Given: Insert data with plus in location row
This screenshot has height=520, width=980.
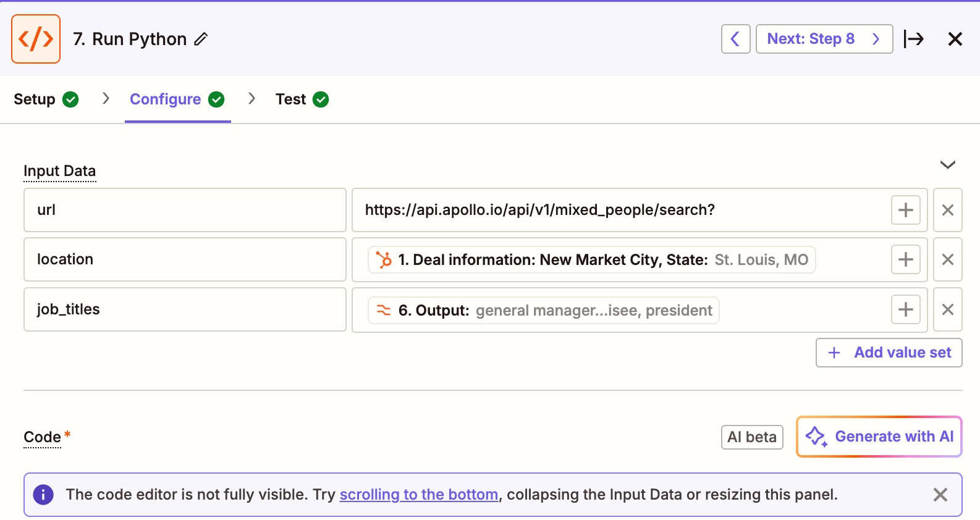Looking at the screenshot, I should point(905,259).
